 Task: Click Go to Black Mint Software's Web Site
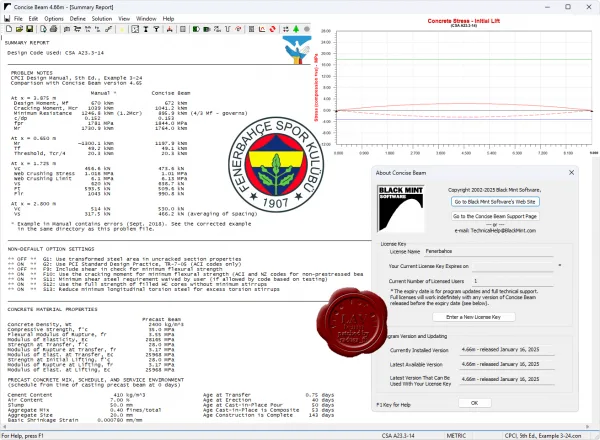(495, 202)
